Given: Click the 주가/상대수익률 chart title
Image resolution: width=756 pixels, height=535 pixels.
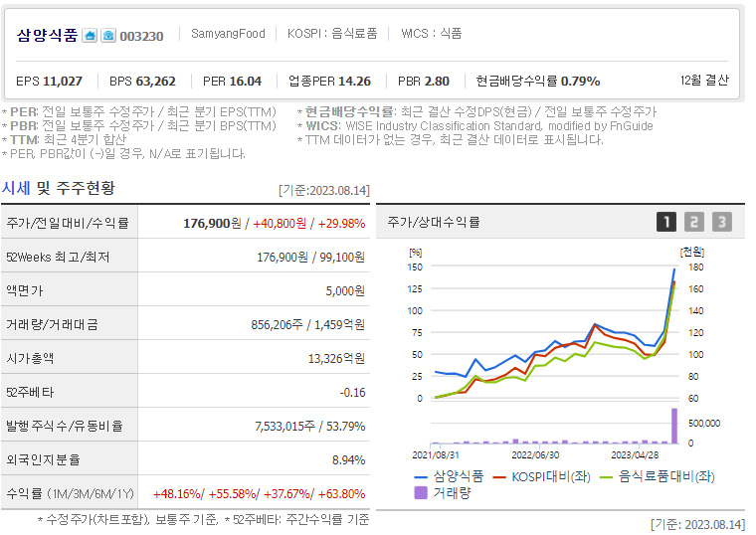Looking at the screenshot, I should [434, 222].
